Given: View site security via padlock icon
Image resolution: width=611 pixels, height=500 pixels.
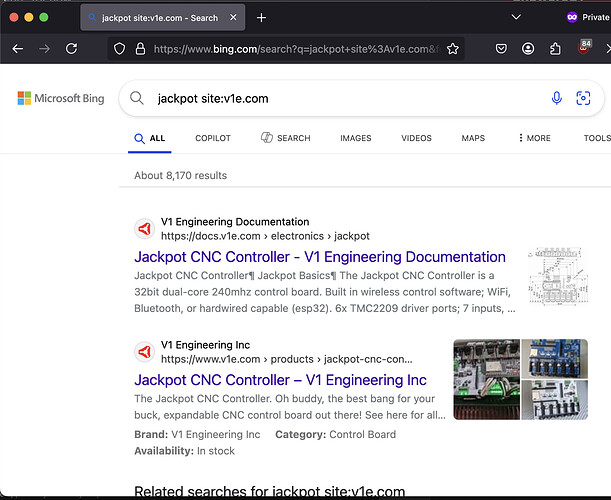Looking at the screenshot, I should [x=140, y=49].
